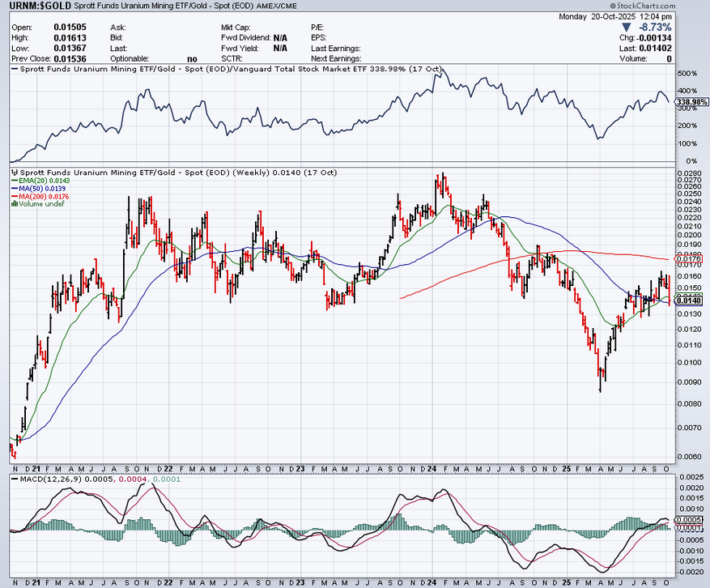Click the 338.98% value tag on the ratio axis
710x588 pixels.
pos(691,102)
